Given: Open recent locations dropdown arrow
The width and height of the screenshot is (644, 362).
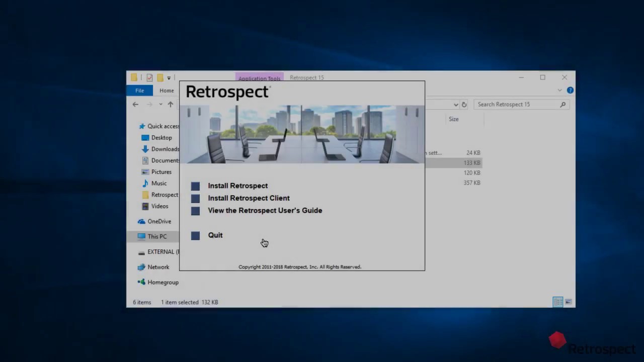Looking at the screenshot, I should tap(160, 104).
